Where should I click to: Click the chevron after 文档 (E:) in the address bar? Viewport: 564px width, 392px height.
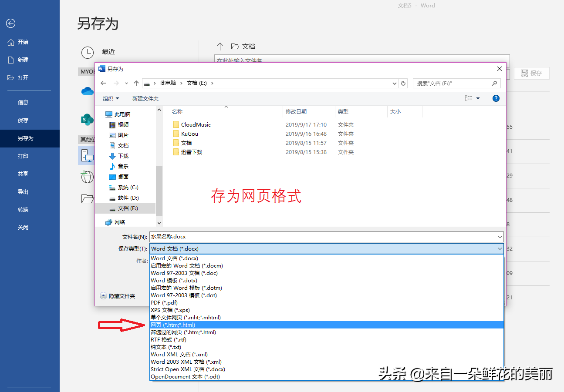click(212, 83)
